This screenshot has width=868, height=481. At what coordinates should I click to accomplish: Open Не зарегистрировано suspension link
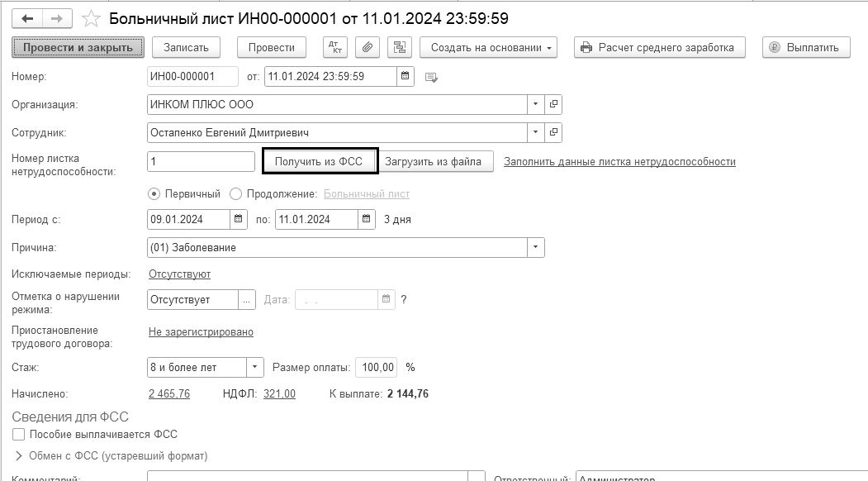[201, 332]
